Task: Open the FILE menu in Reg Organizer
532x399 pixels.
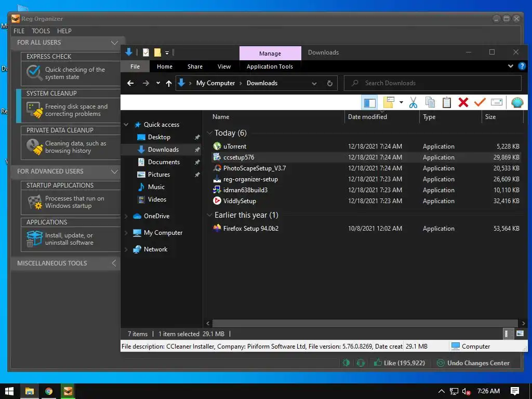Action: point(19,31)
